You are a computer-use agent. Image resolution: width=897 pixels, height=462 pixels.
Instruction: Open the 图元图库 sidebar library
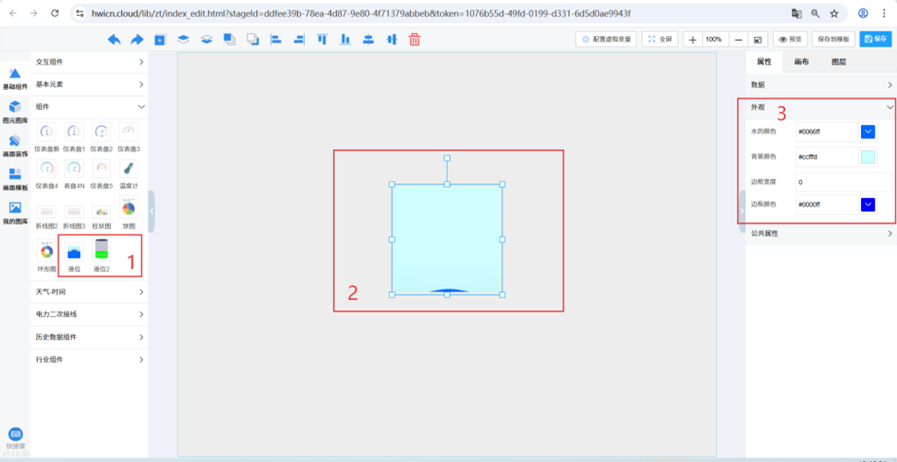click(15, 110)
